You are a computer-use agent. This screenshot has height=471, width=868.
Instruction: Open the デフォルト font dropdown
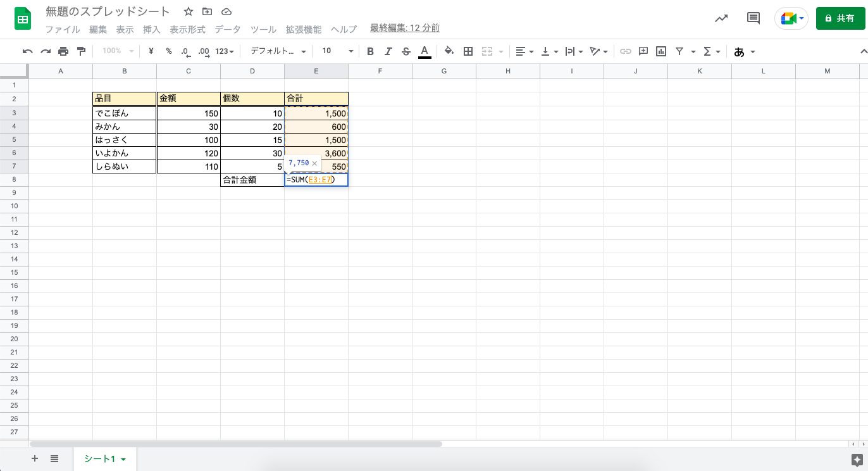(x=275, y=51)
